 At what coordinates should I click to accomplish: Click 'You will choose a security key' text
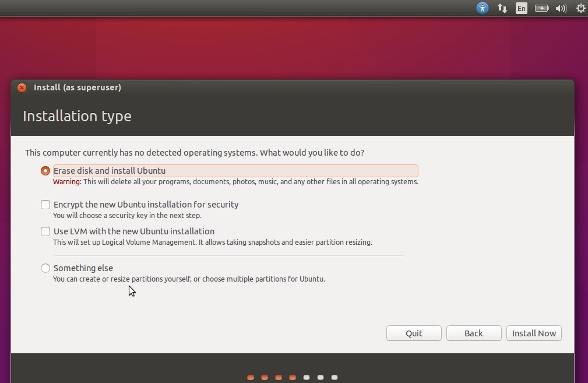pos(127,215)
